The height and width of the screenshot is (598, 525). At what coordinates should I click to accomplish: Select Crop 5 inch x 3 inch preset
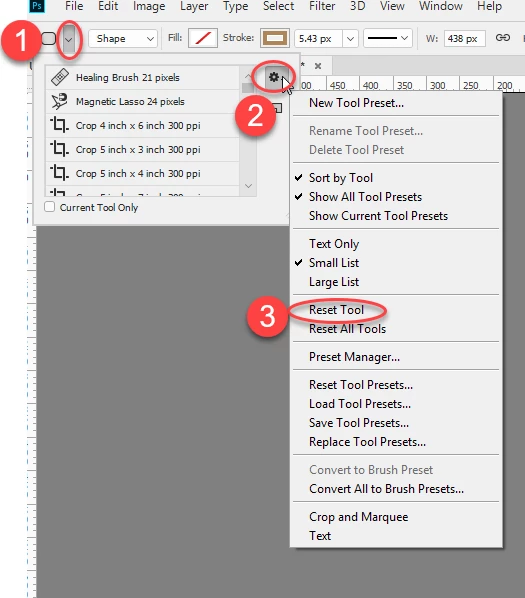click(x=143, y=150)
